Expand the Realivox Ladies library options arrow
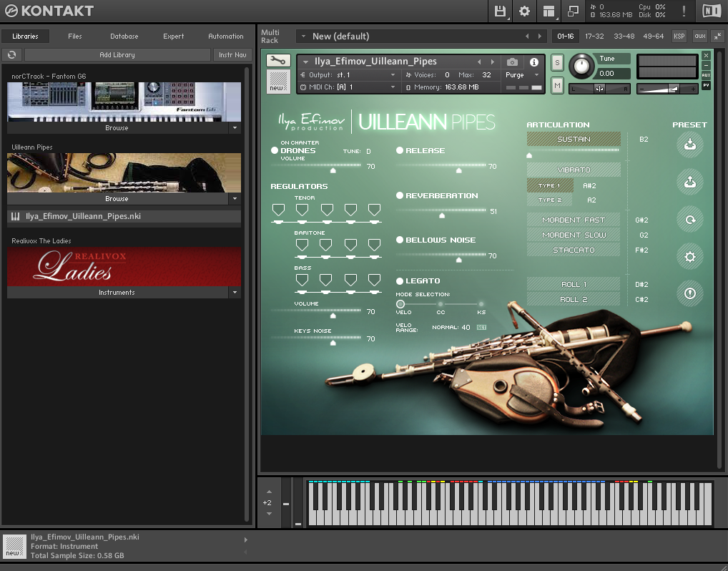 pyautogui.click(x=235, y=293)
